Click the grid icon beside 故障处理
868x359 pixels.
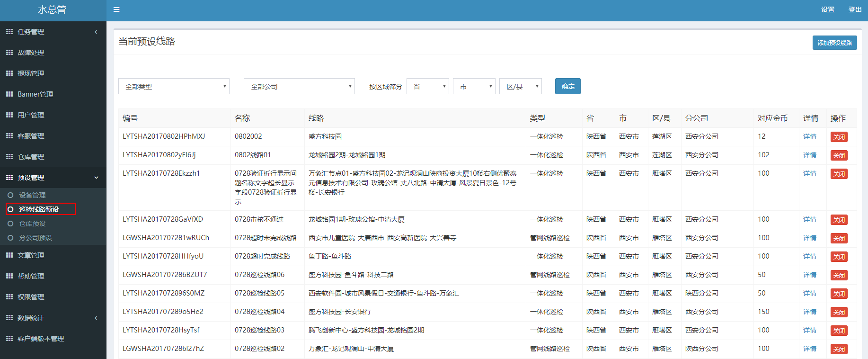click(9, 53)
